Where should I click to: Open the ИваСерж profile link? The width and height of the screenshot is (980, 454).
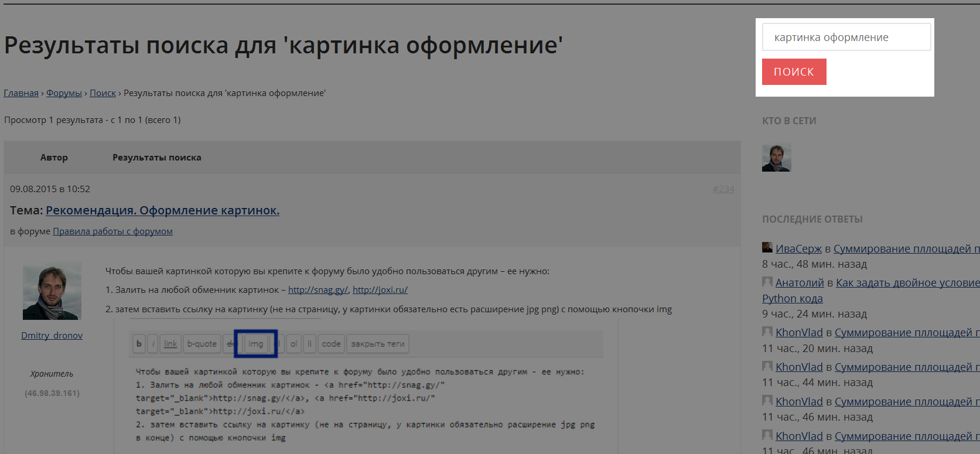coord(799,249)
